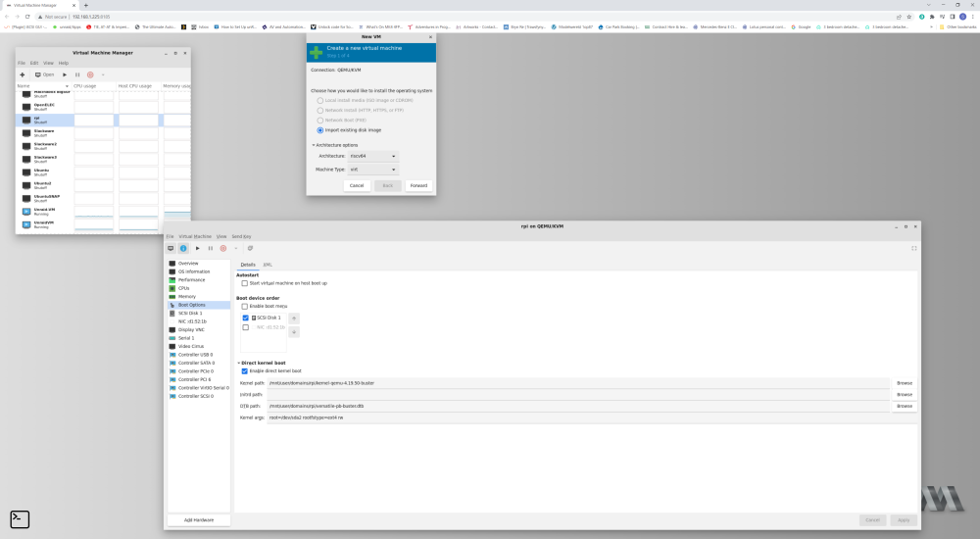Viewport: 980px width, 539px height.
Task: Select OS information in hardware list
Action: point(199,271)
